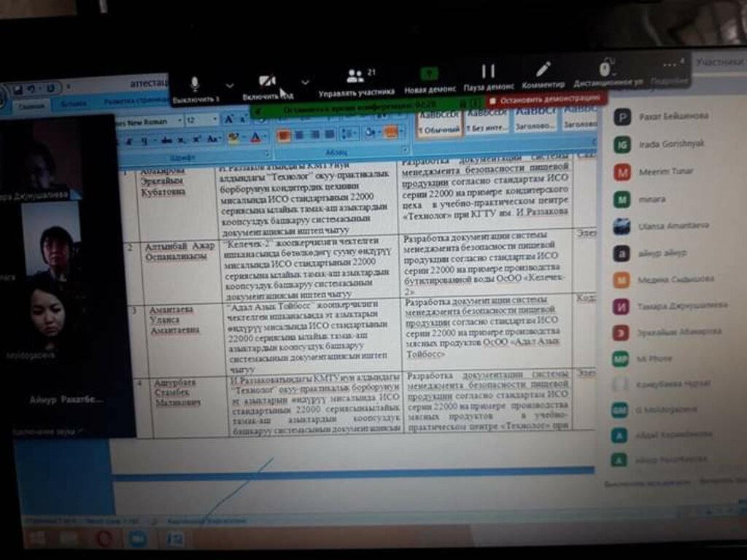Pause the screen share
Image resolution: width=747 pixels, height=560 pixels.
(488, 77)
